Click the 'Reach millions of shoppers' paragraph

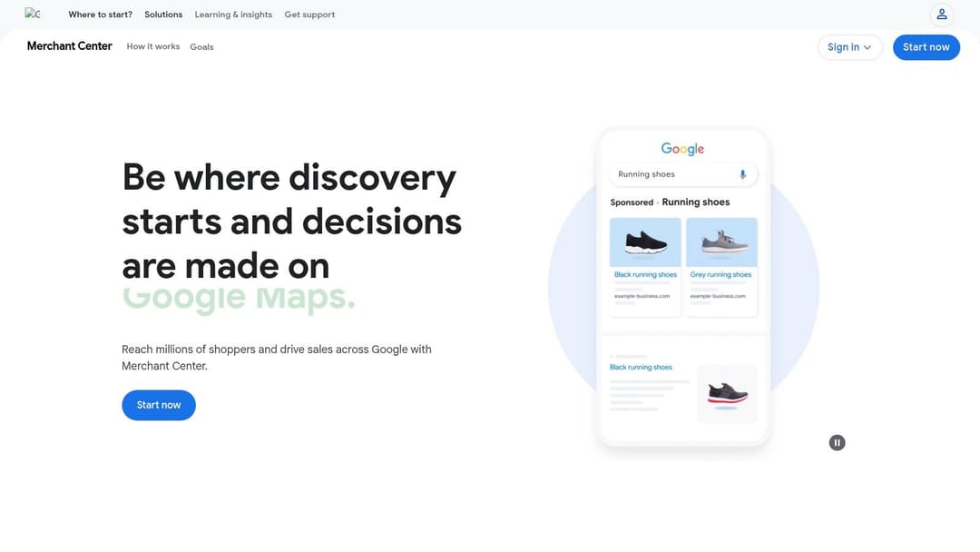point(276,358)
